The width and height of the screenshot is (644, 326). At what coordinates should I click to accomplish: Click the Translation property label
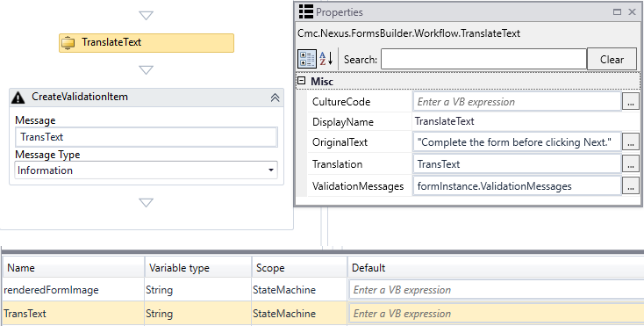coord(337,164)
